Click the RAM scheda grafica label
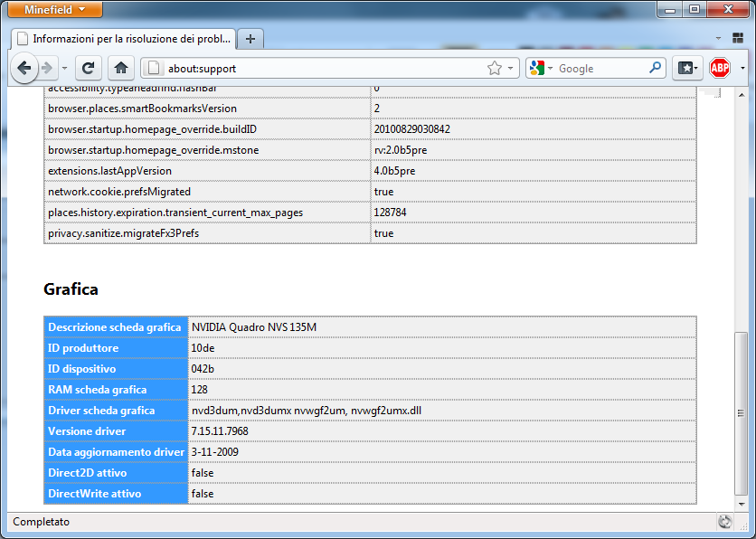The image size is (756, 539). (98, 390)
